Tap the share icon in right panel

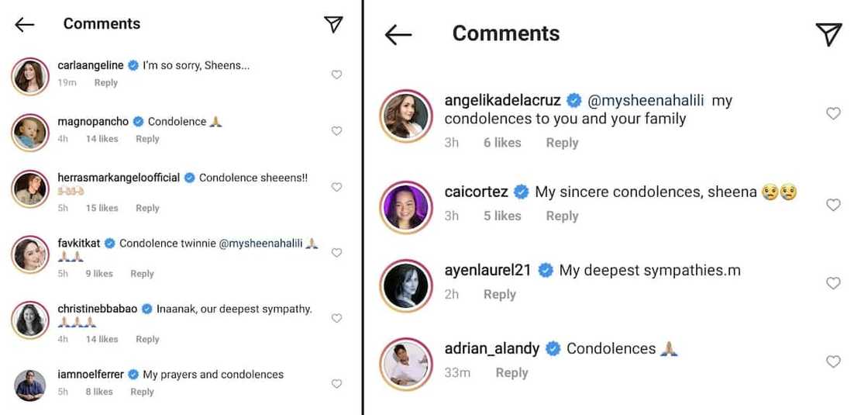828,34
